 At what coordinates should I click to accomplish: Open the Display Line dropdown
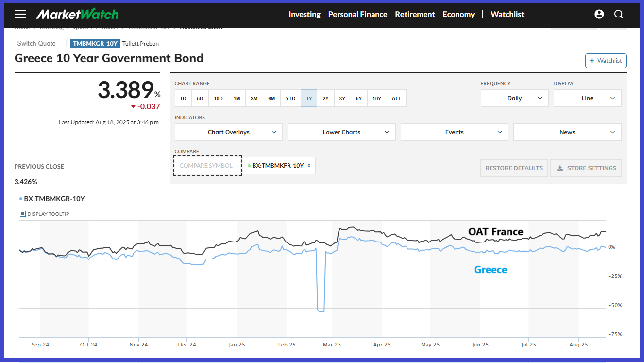587,98
